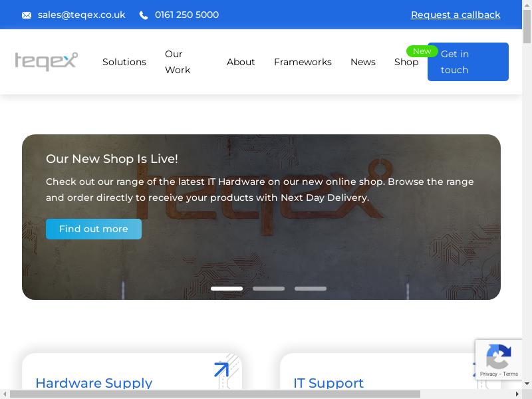Image resolution: width=532 pixels, height=399 pixels.
Task: Select the first carousel slide indicator
Action: pos(227,289)
